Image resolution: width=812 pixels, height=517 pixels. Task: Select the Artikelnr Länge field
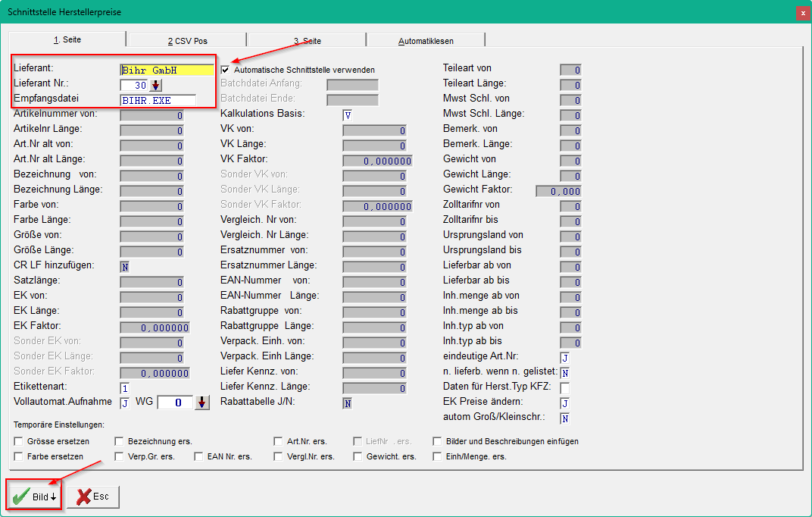(151, 130)
